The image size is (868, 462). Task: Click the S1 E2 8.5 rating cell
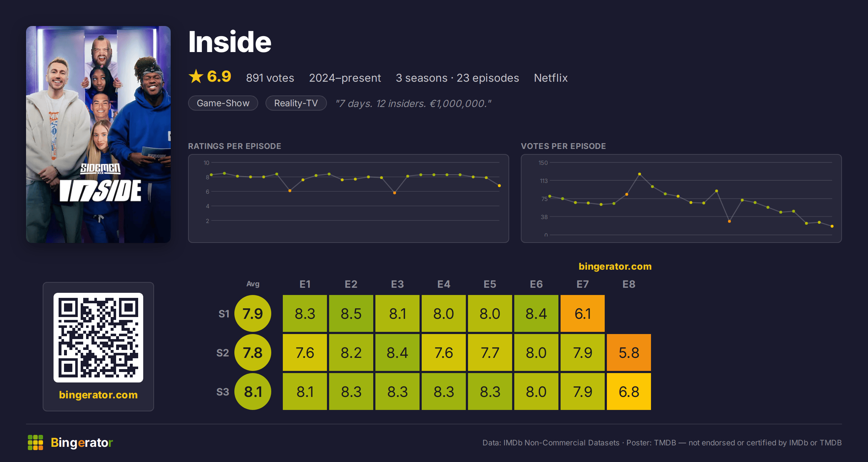(x=351, y=313)
